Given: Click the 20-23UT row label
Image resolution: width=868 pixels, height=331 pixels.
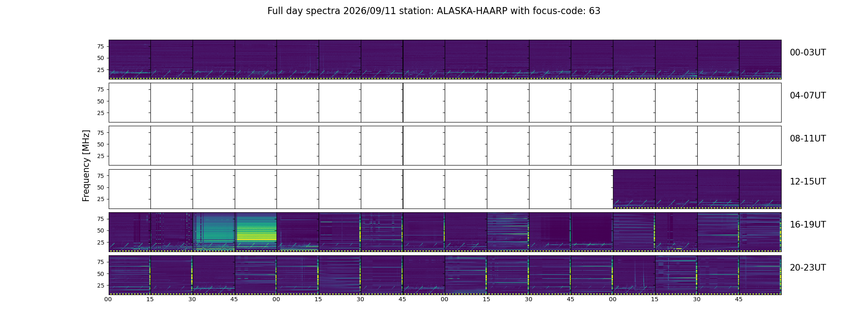Looking at the screenshot, I should [808, 268].
